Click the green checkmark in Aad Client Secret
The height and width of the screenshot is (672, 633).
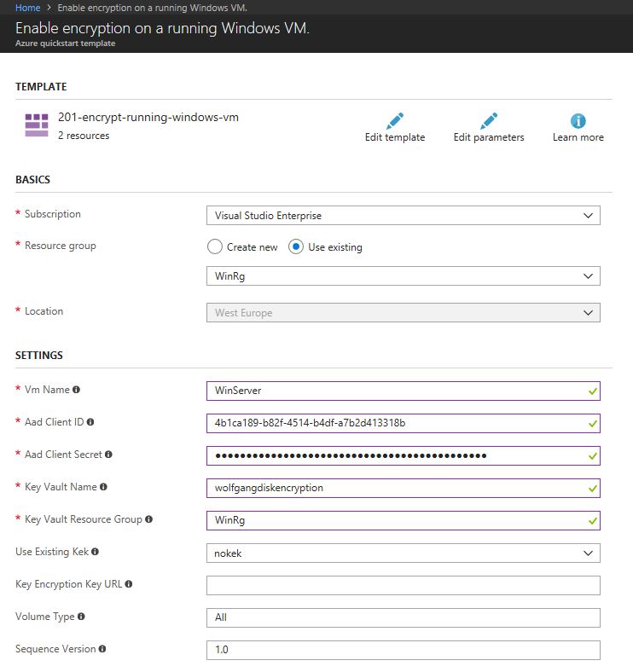[593, 456]
